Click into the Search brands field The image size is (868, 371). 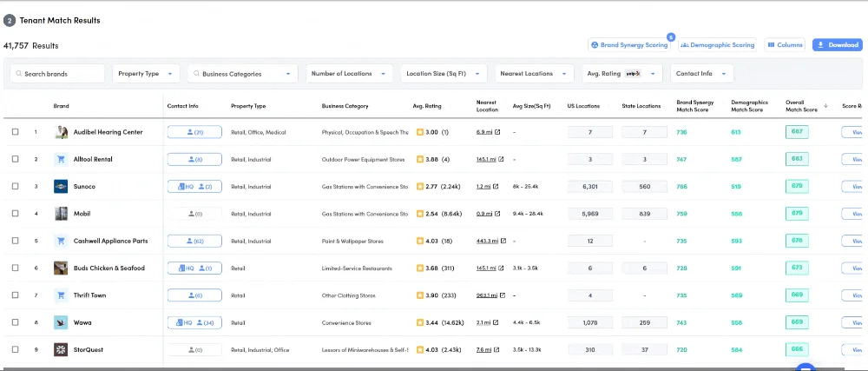[57, 74]
